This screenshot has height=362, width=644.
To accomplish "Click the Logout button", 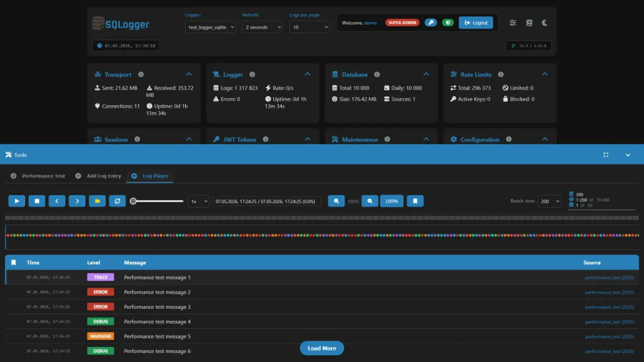I will 475,23.
